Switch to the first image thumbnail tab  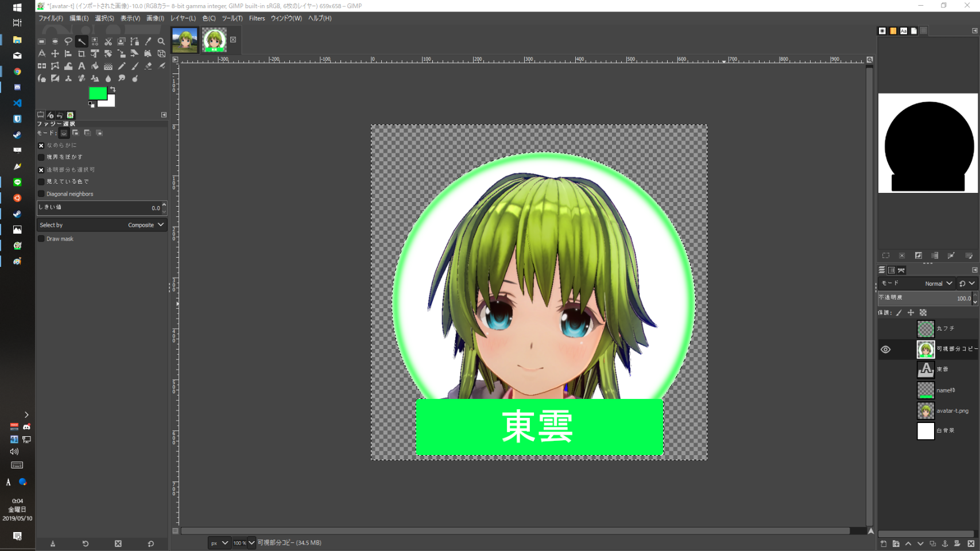coord(185,40)
